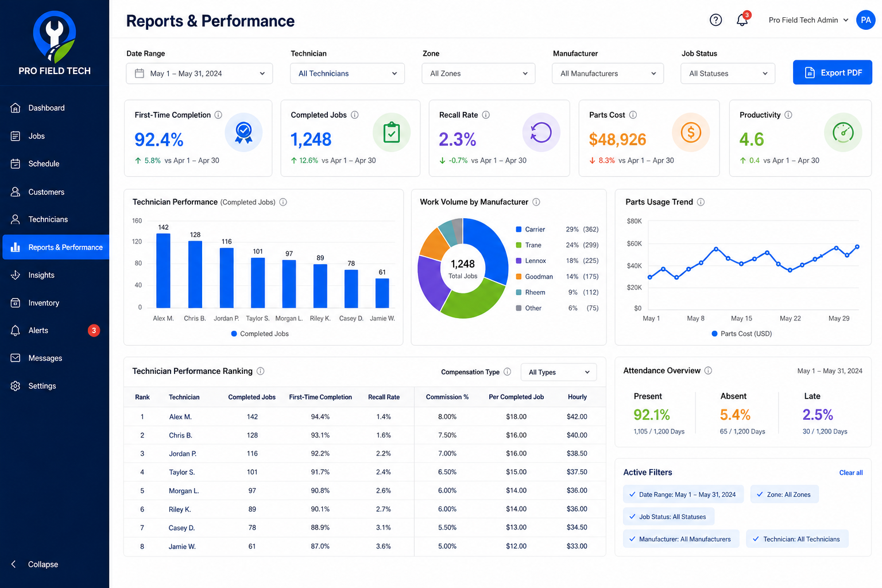Open the Date Range dropdown

coord(199,73)
